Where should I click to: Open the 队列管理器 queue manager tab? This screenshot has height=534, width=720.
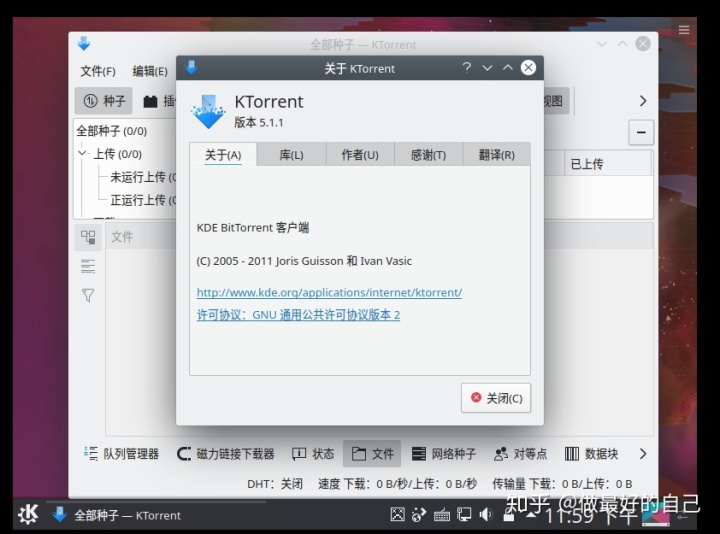(121, 454)
